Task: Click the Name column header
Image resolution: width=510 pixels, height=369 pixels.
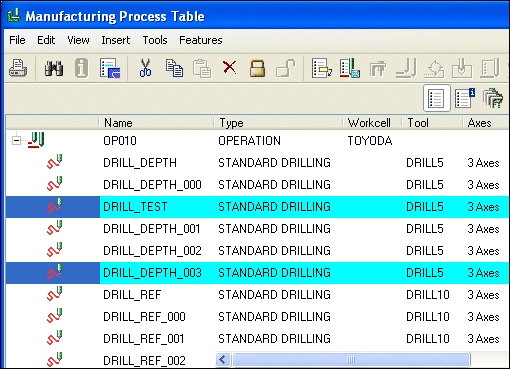Action: (x=156, y=123)
